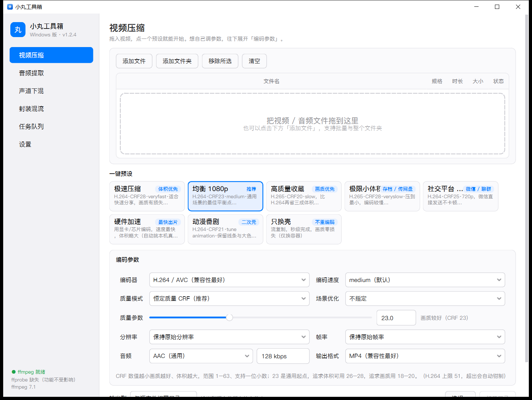Choose the 高质量收藏 preset
The image size is (532, 400).
(x=304, y=196)
